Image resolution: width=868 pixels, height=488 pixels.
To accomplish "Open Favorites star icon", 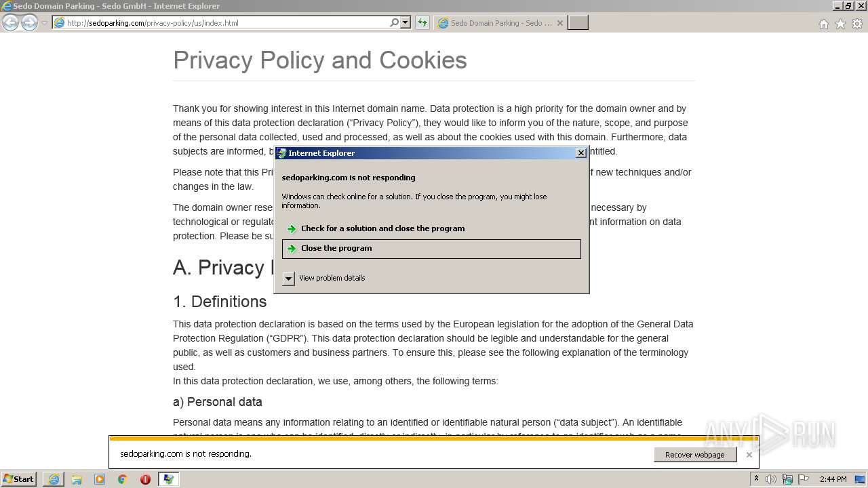I will pos(840,24).
